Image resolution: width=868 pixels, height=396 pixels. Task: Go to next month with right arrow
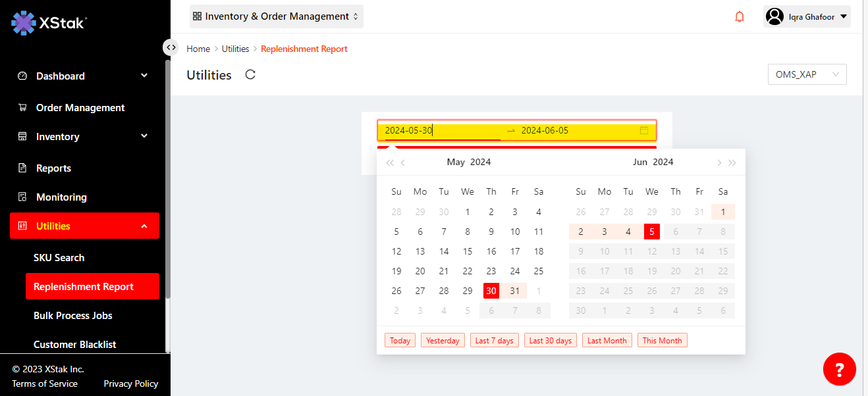pyautogui.click(x=719, y=162)
